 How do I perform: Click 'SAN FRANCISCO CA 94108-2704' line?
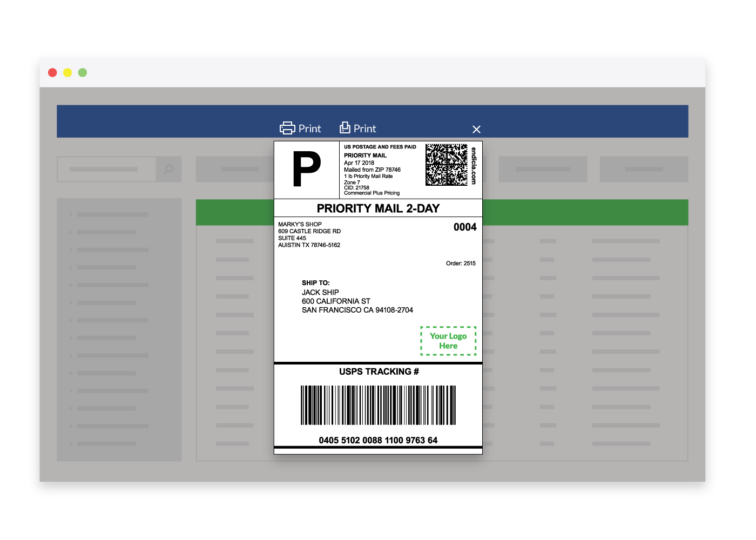pyautogui.click(x=357, y=310)
